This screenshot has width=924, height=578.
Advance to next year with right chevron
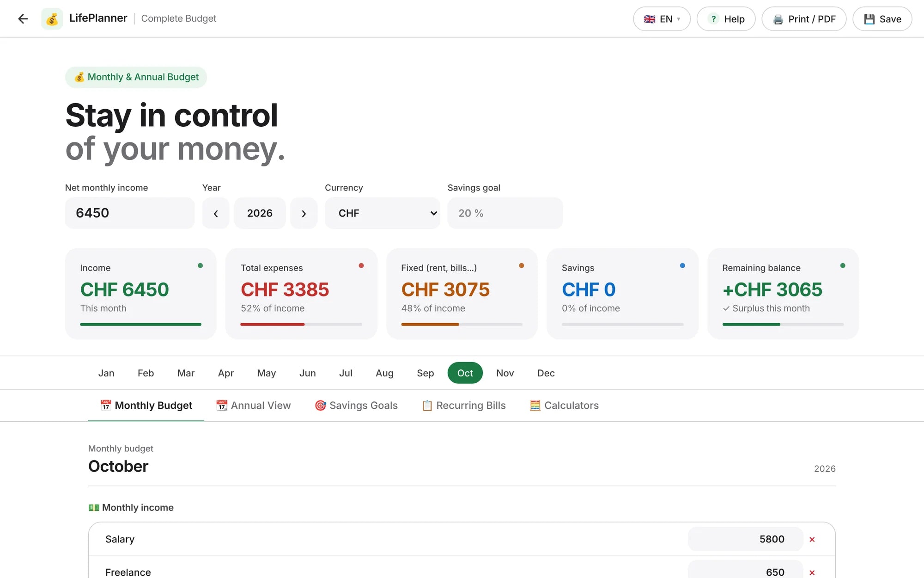point(304,213)
